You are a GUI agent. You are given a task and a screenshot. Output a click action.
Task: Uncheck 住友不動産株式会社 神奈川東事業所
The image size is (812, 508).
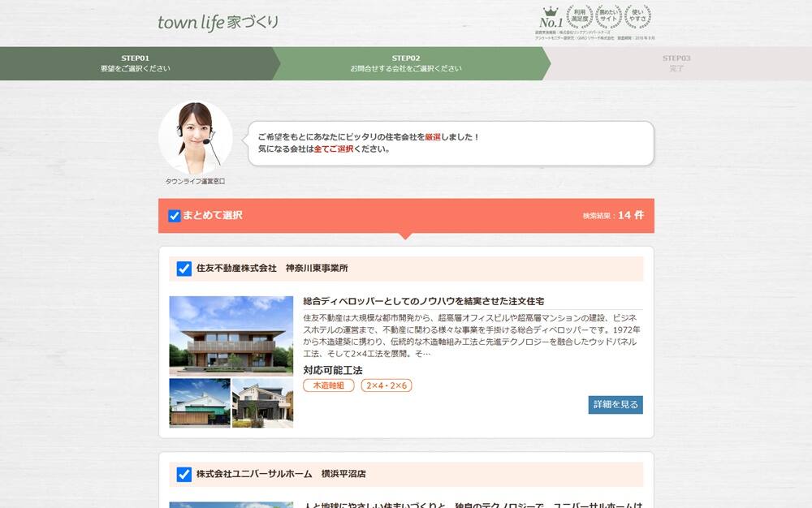pos(183,269)
